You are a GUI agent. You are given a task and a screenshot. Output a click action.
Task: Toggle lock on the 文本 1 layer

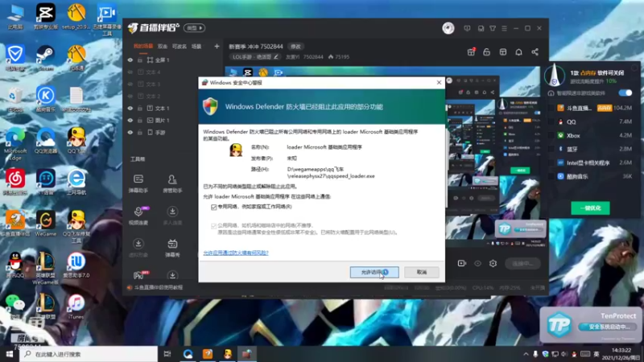[x=140, y=109]
